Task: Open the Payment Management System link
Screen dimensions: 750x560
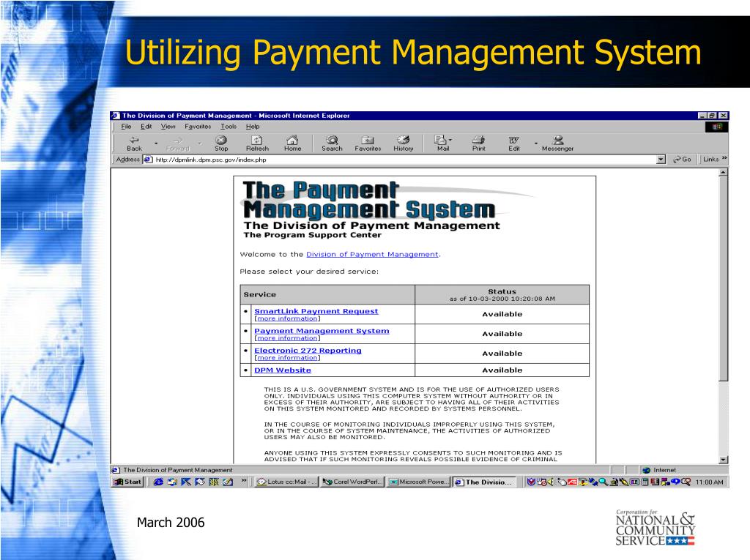Action: click(322, 331)
